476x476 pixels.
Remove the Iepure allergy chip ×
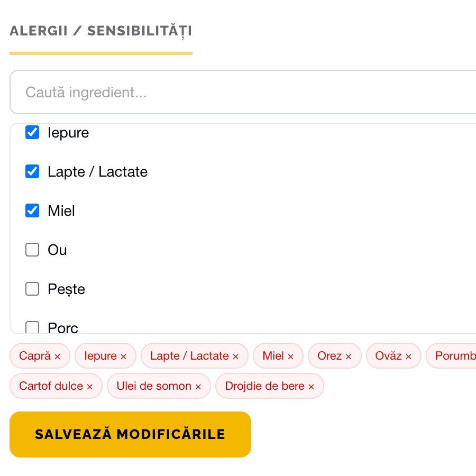tap(123, 357)
